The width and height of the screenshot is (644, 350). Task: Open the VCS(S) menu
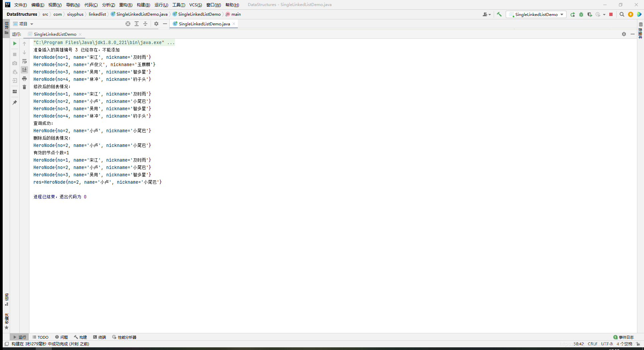tap(195, 5)
